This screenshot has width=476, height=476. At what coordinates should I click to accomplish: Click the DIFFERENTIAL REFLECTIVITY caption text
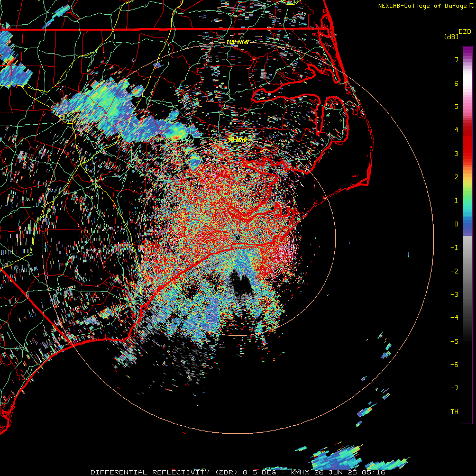point(150,472)
